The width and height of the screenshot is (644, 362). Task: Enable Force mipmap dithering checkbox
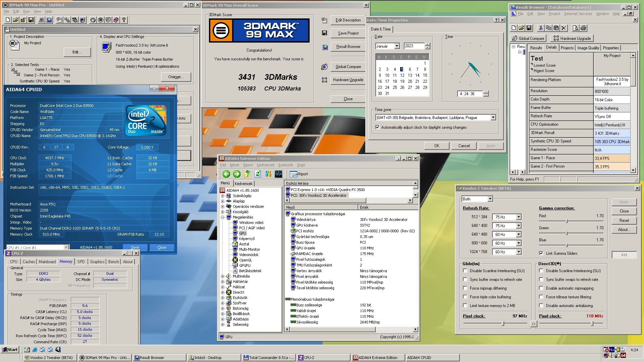pos(465,288)
